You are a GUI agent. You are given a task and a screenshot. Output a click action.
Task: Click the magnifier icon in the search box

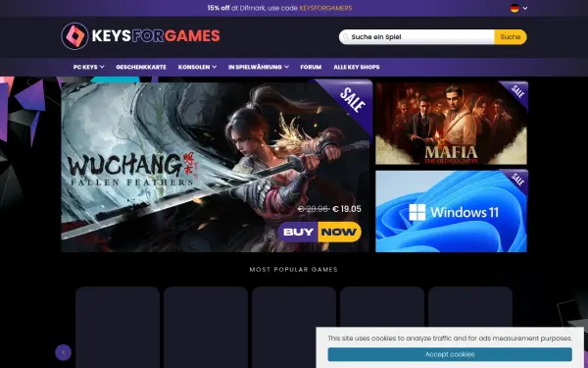[346, 37]
